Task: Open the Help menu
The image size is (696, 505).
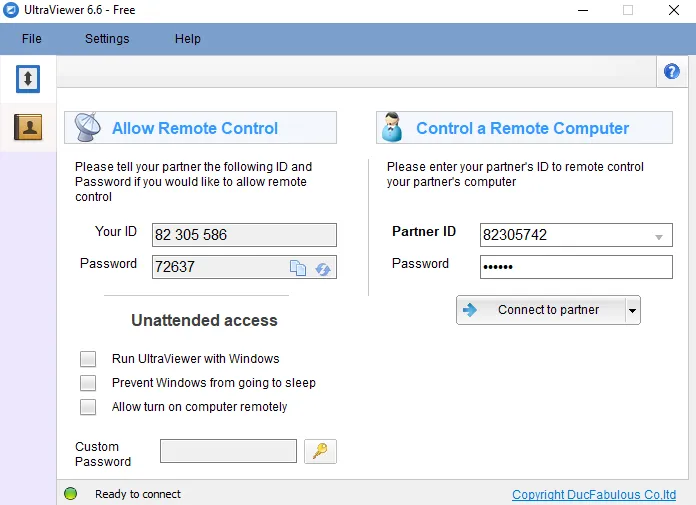Action: coord(188,39)
